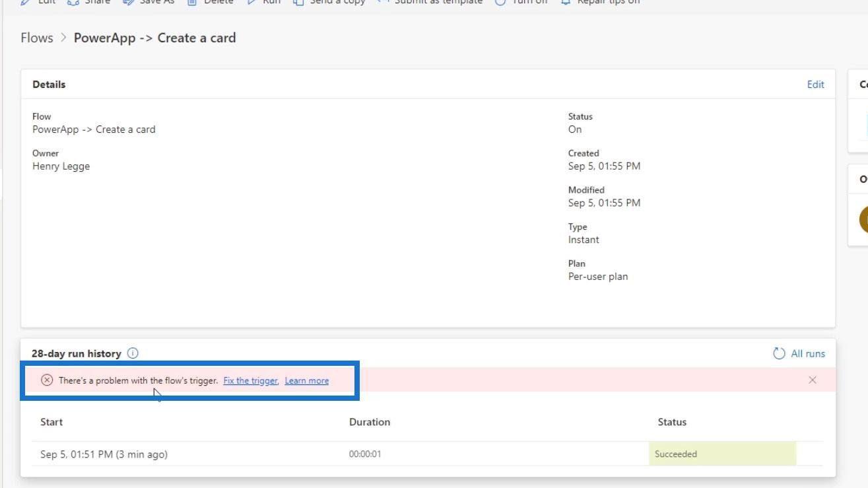
Task: Click the Status column header in run history
Action: [672, 422]
